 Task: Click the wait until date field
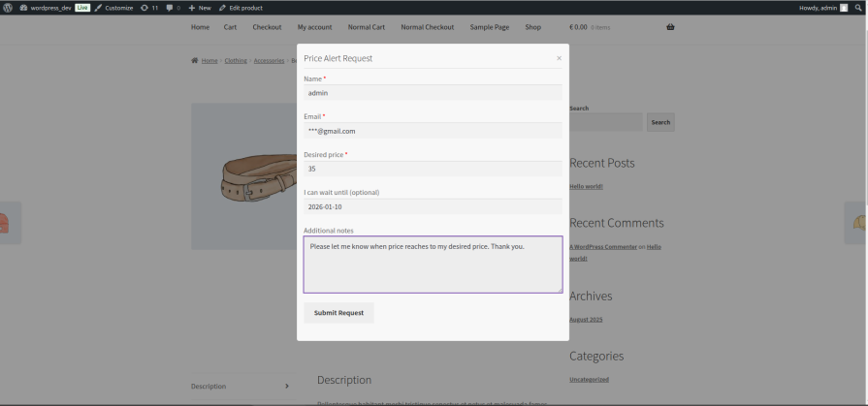[x=433, y=206]
